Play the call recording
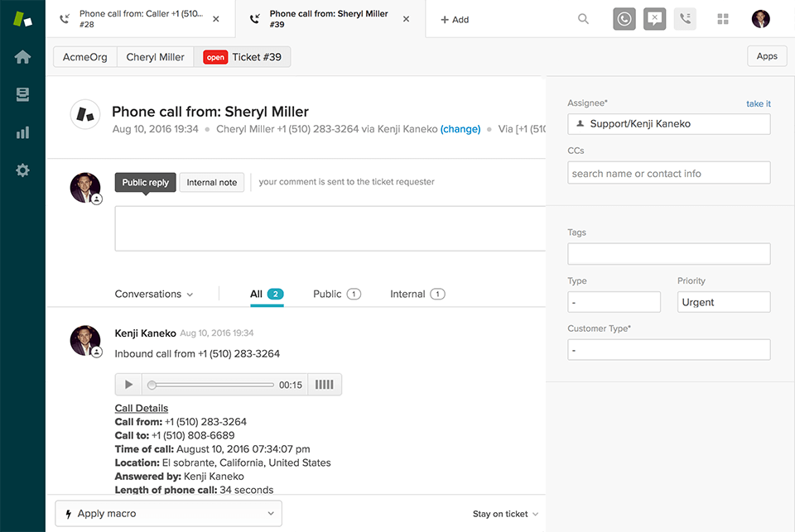 (x=128, y=385)
